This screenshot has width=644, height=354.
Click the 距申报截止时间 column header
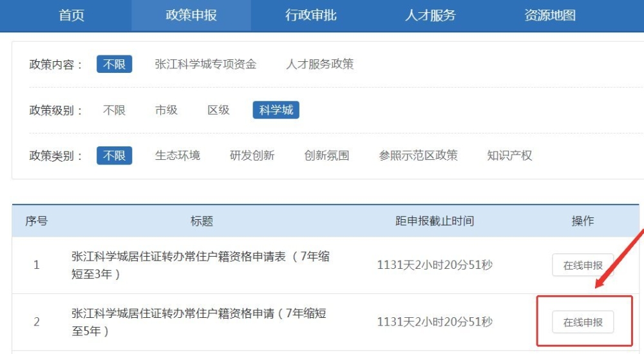[x=435, y=221]
